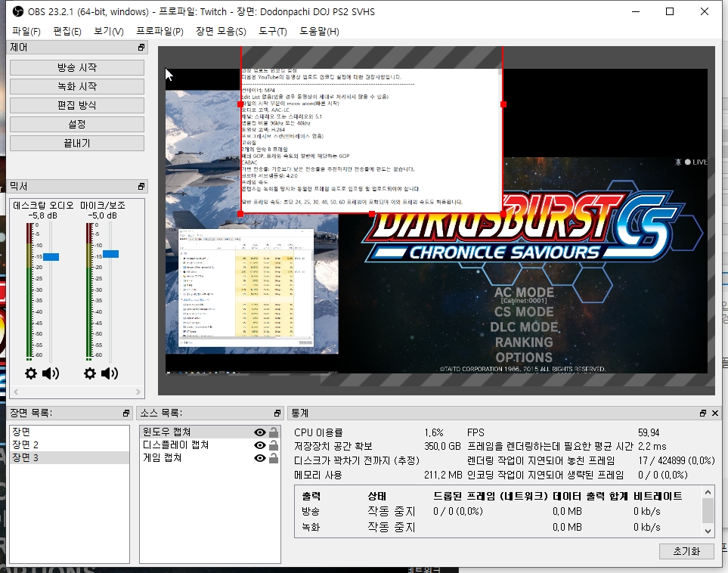Open the 보기(V) menu
Viewport: 728px width, 573px height.
point(109,32)
